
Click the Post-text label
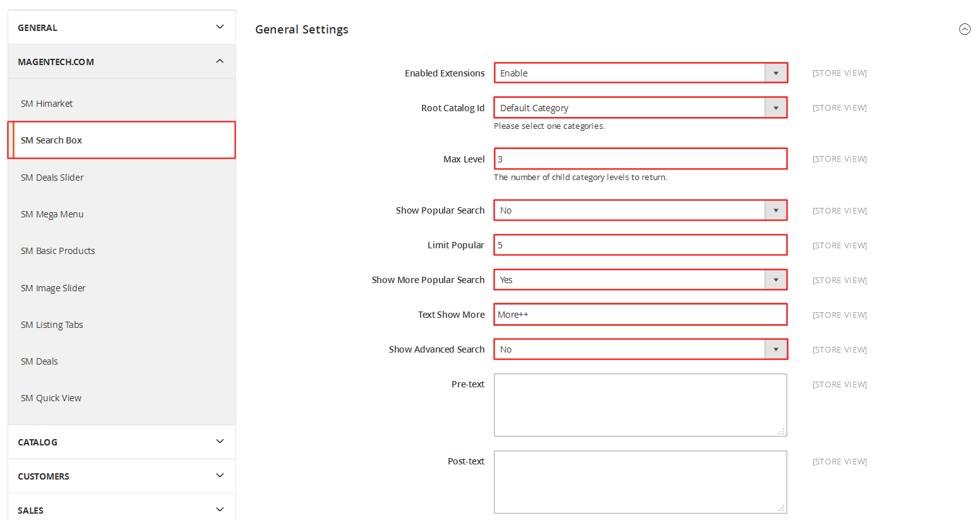click(466, 461)
